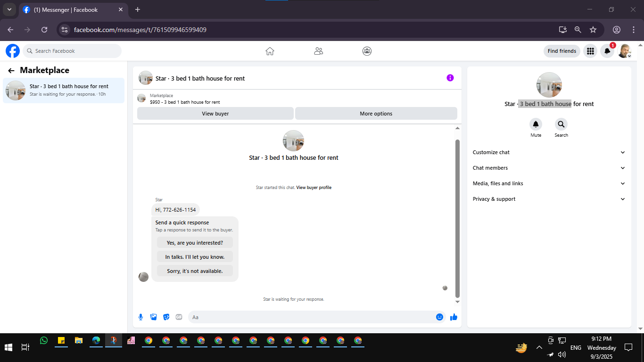Click the More options button
Image resolution: width=644 pixels, height=362 pixels.
point(376,114)
